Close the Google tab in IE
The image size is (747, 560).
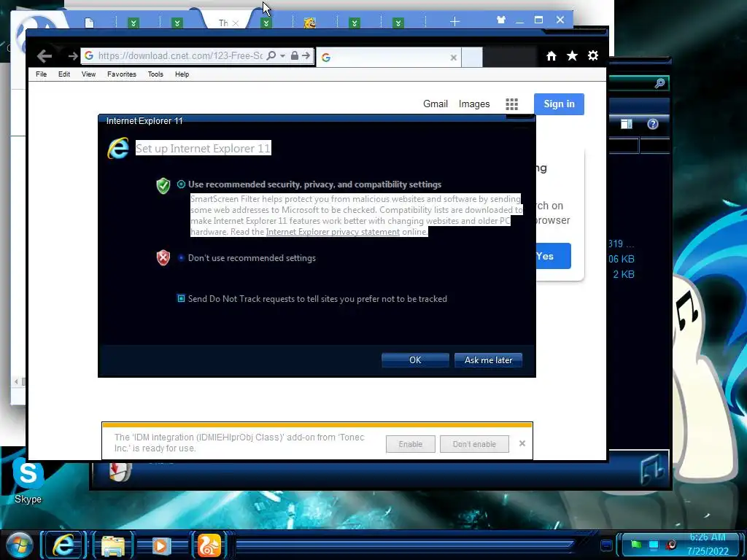coord(454,58)
